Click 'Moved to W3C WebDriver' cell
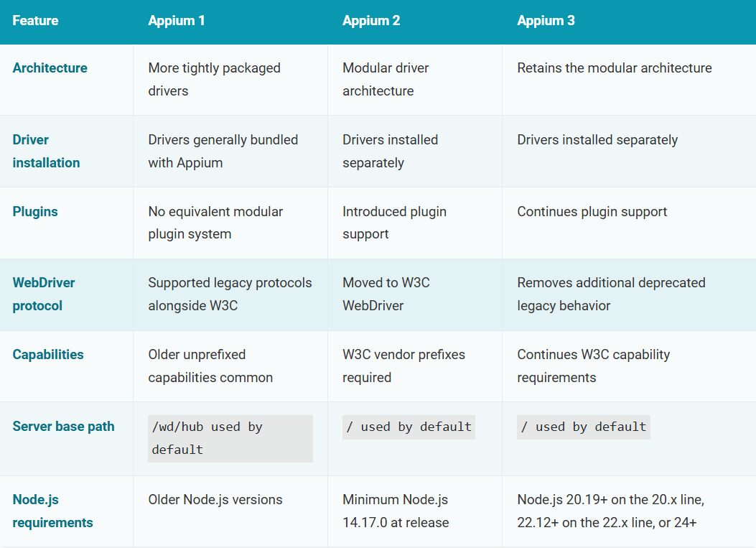Viewport: 756px width, 548px height. (x=386, y=294)
